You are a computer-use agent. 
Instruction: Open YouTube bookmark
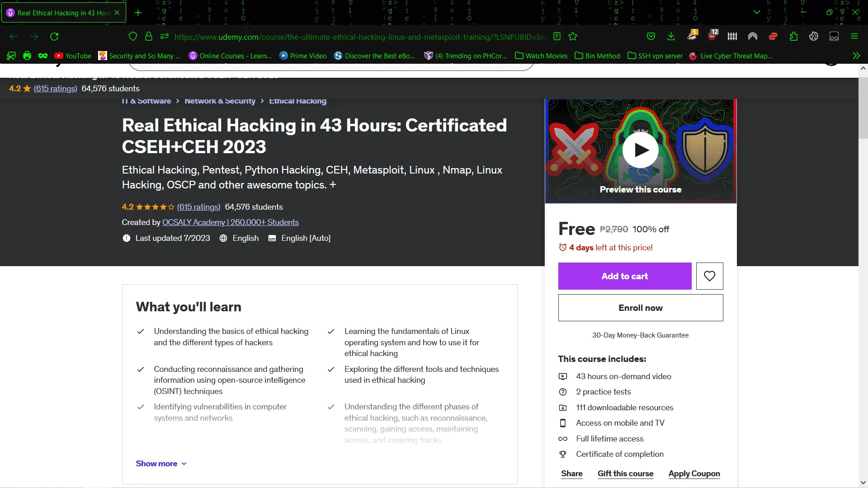click(x=73, y=56)
